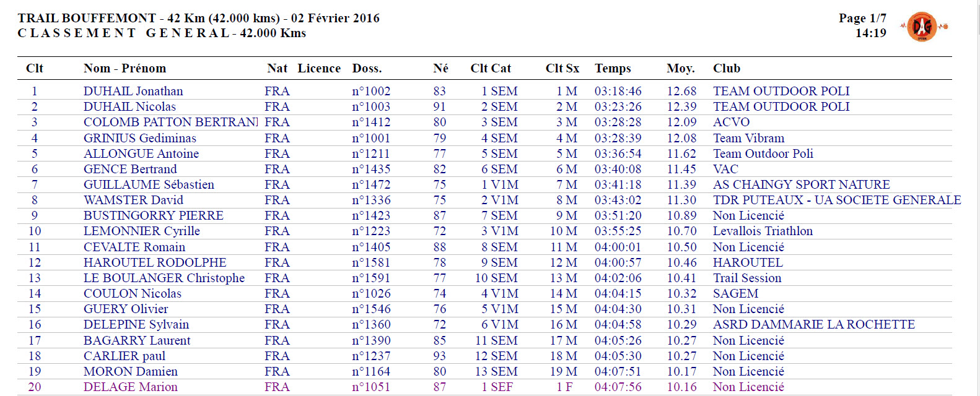Click club 'Levallois Triathlon'
980x396 pixels.
[763, 231]
